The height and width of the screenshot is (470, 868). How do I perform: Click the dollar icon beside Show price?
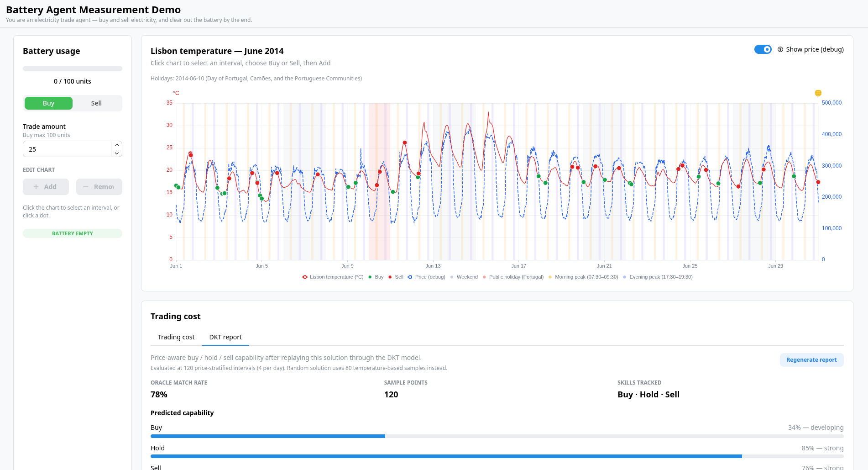[780, 49]
